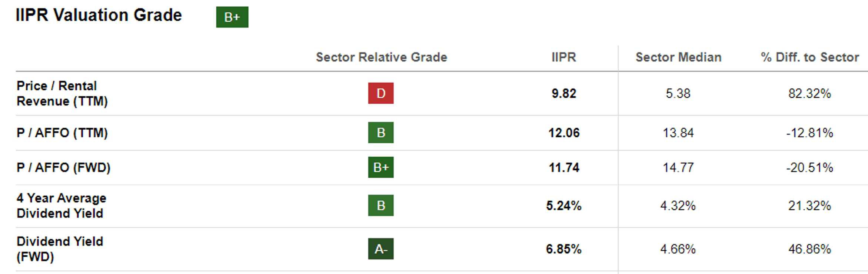Click the B+ overall valuation grade badge

click(x=232, y=17)
